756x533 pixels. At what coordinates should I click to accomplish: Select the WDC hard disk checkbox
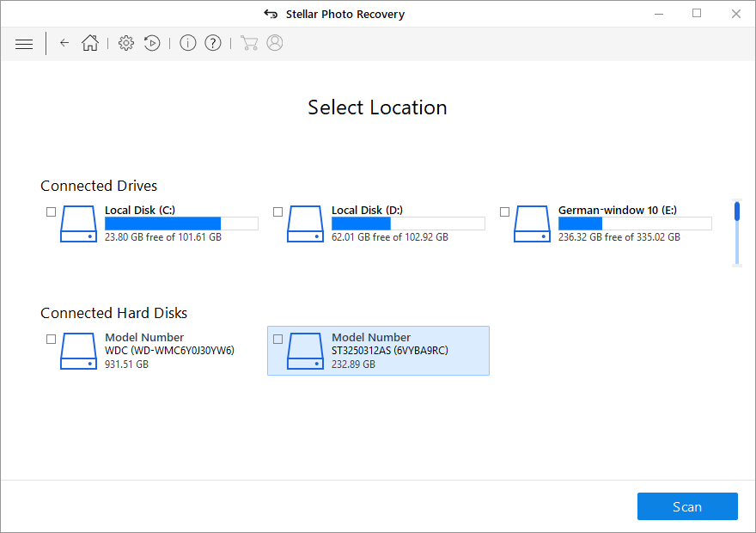(52, 339)
